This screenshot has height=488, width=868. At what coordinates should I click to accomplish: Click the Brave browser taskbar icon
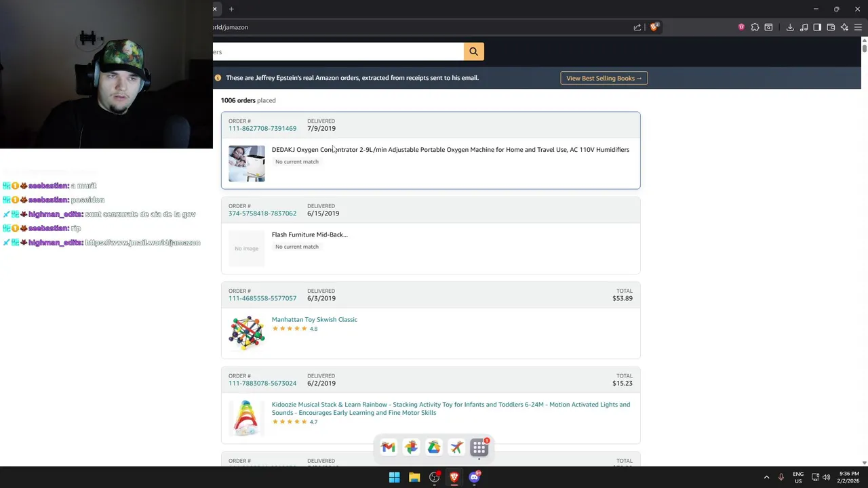pyautogui.click(x=454, y=477)
